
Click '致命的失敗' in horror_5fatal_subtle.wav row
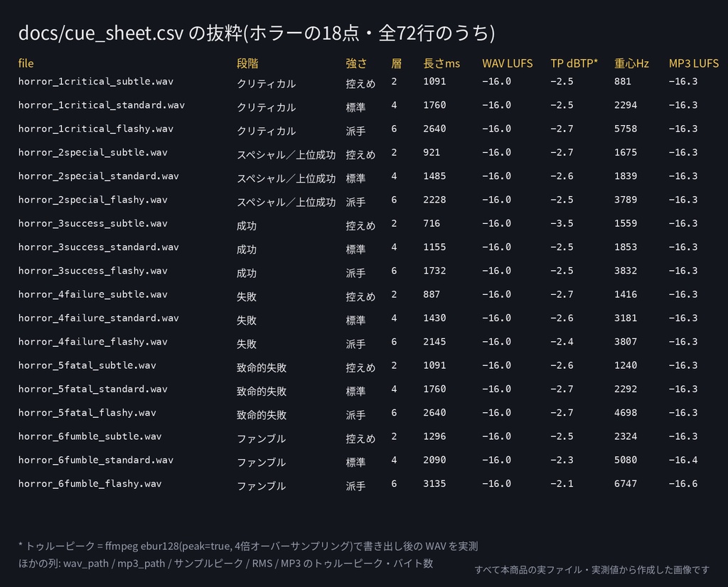[x=262, y=367]
